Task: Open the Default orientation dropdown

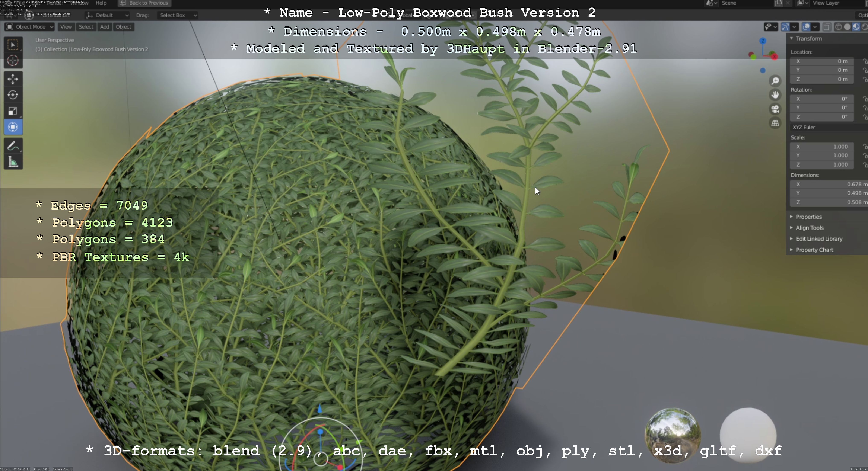Action: [x=107, y=15]
